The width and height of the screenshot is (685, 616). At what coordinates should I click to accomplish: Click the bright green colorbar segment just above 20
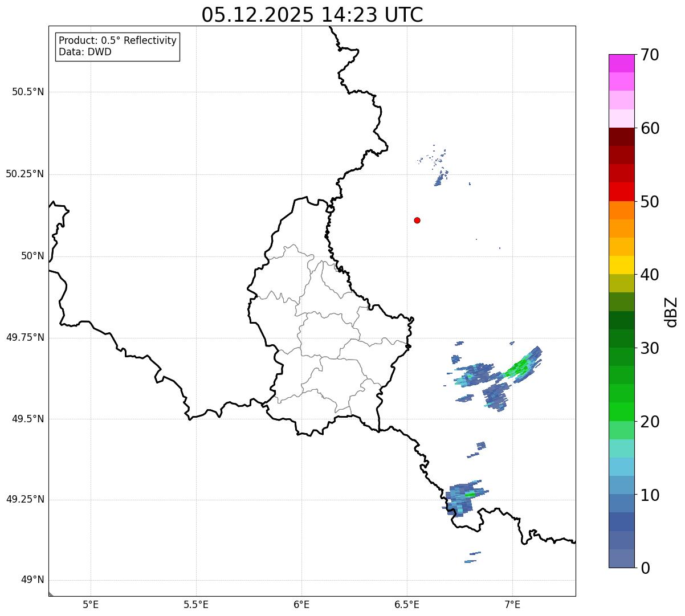tap(622, 412)
